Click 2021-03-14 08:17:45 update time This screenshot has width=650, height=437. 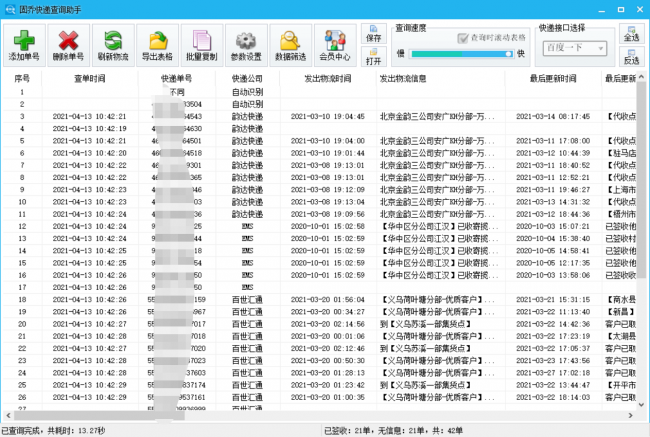tap(553, 117)
